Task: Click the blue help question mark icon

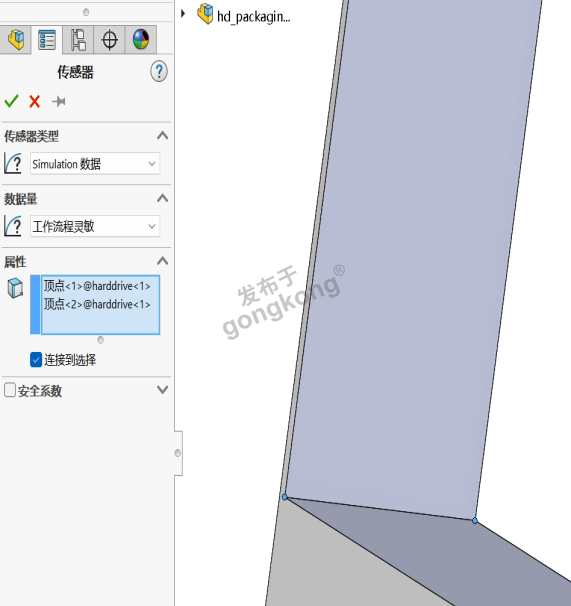Action: (159, 71)
